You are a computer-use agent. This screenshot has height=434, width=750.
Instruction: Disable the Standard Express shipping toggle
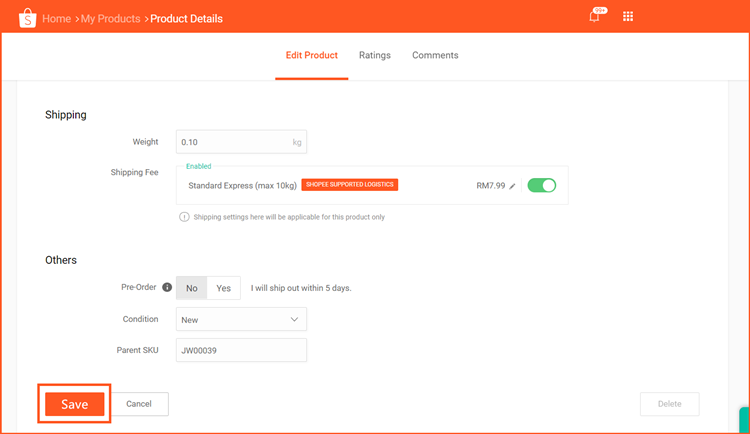point(541,185)
